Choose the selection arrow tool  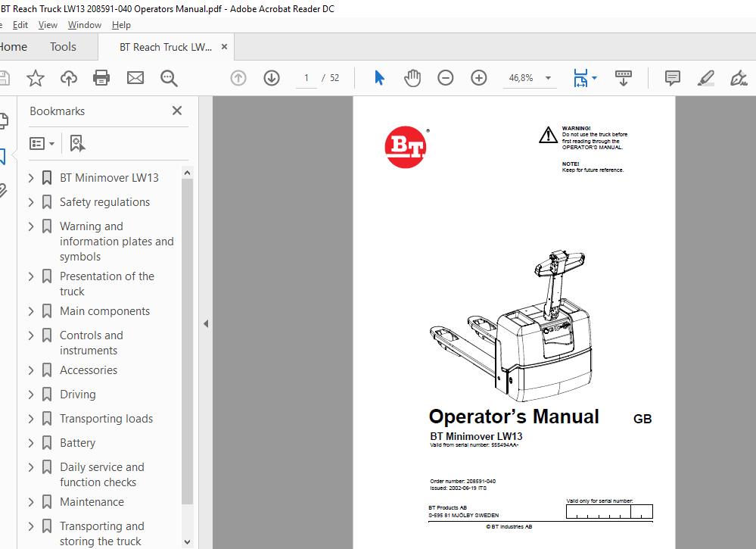coord(379,78)
